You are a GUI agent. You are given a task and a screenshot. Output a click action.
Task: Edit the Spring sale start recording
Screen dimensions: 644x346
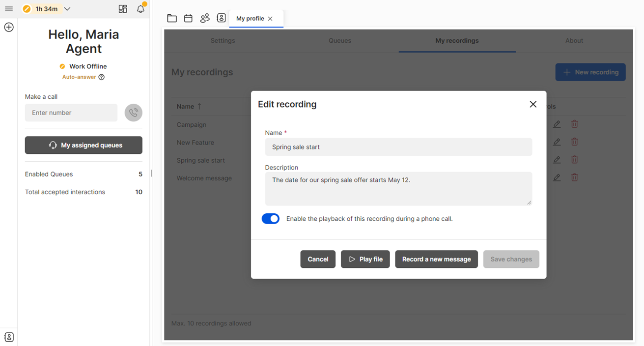coord(557,160)
